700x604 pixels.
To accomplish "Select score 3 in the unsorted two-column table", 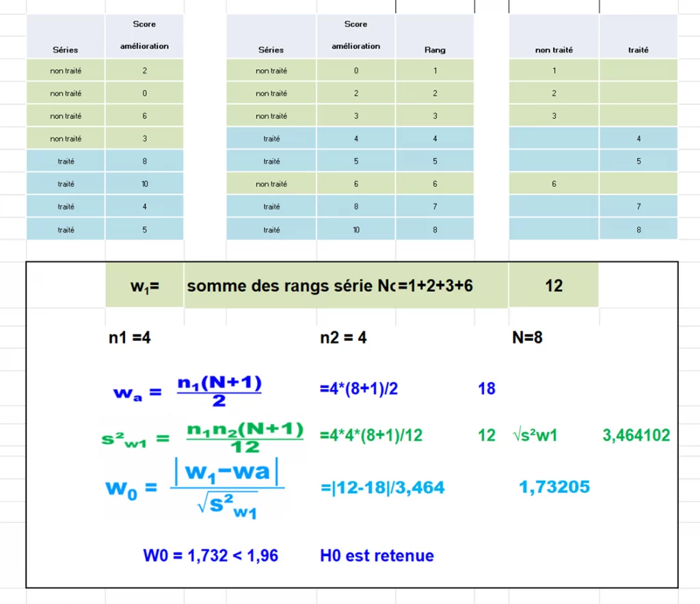I will click(145, 139).
